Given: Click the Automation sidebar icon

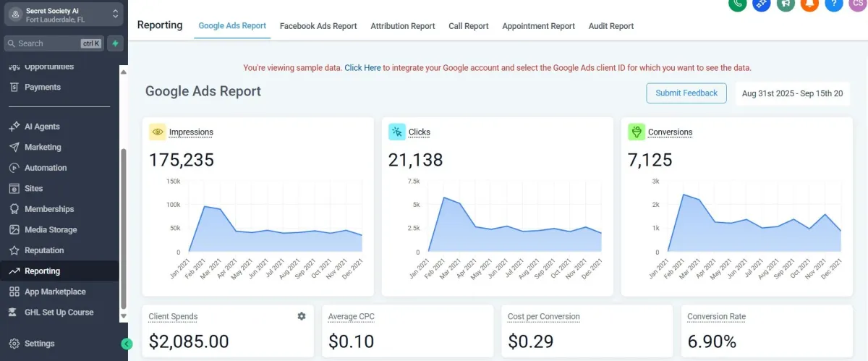Looking at the screenshot, I should coord(14,168).
